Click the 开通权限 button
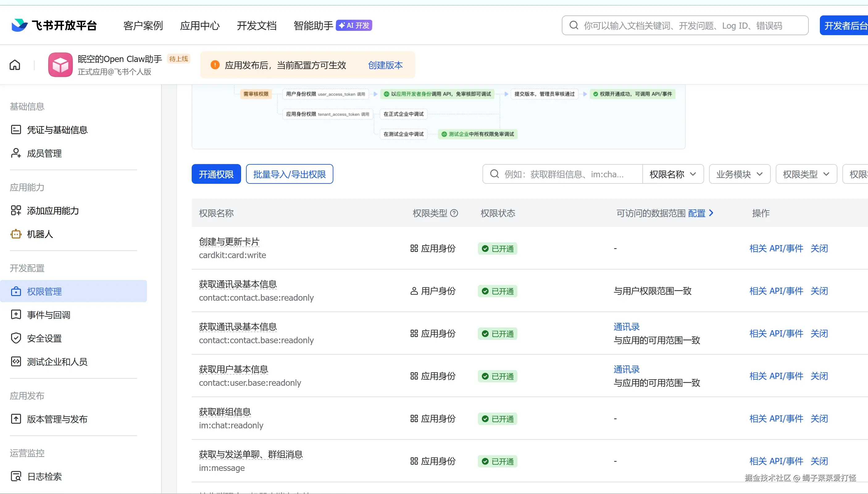Screen dimensions: 868x494 (216, 174)
